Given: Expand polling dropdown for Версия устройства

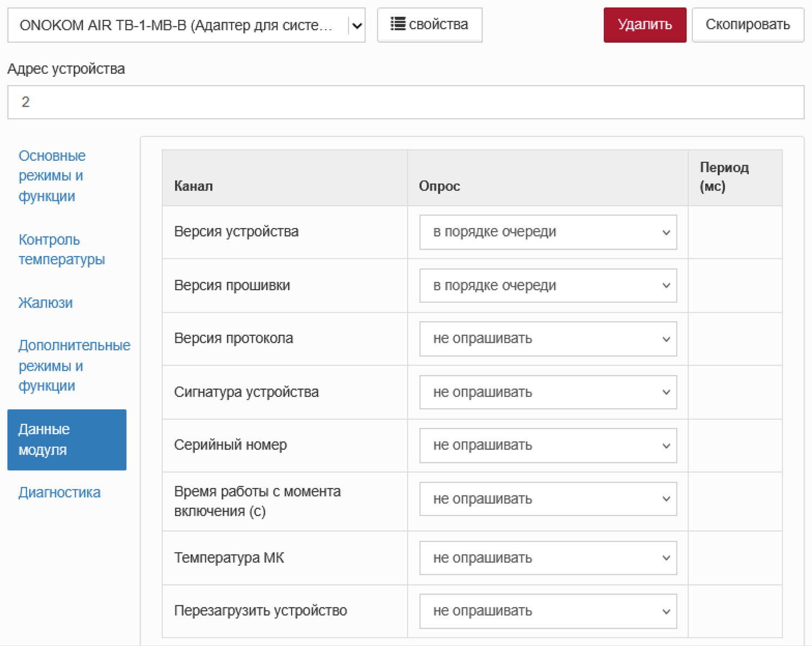Looking at the screenshot, I should tap(547, 232).
